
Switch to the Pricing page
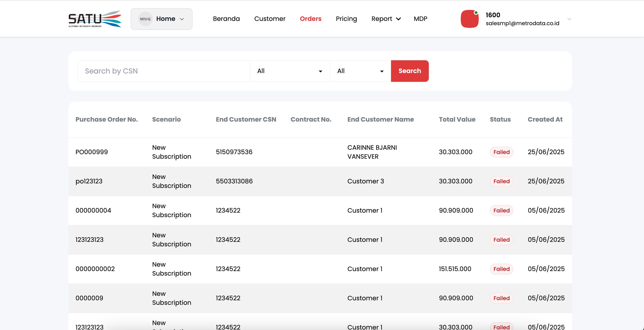click(x=346, y=19)
